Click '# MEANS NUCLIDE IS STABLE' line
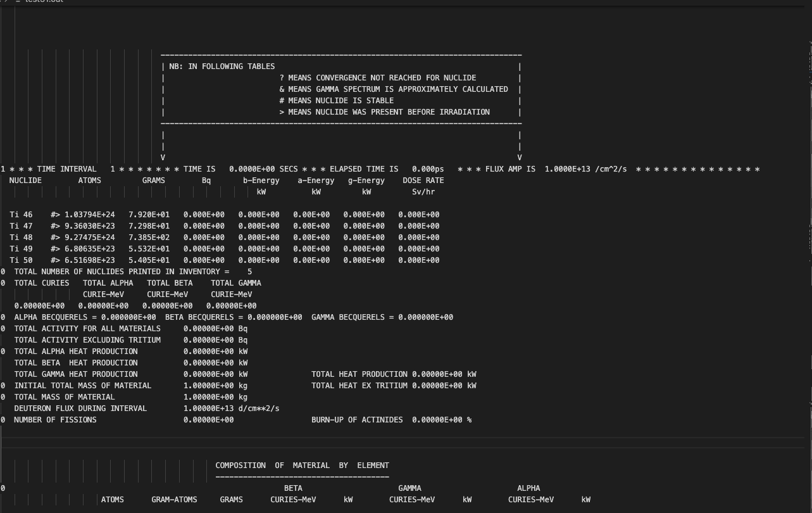 337,101
